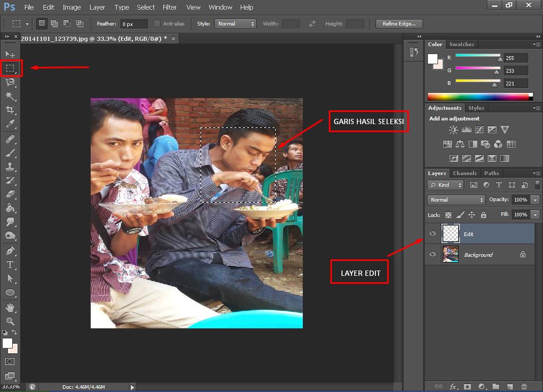The image size is (543, 392).
Task: Open the status bar info arrow
Action: 132,387
